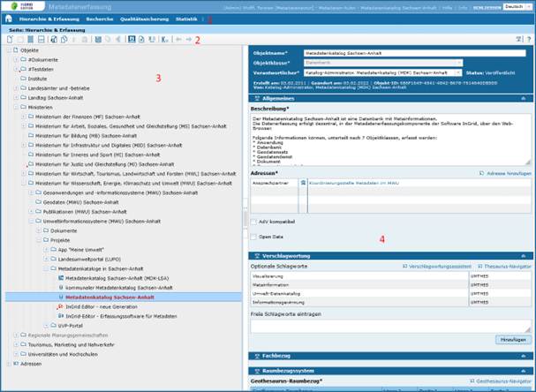Click the Allgemeines section header icon
The height and width of the screenshot is (392, 536).
[257, 98]
